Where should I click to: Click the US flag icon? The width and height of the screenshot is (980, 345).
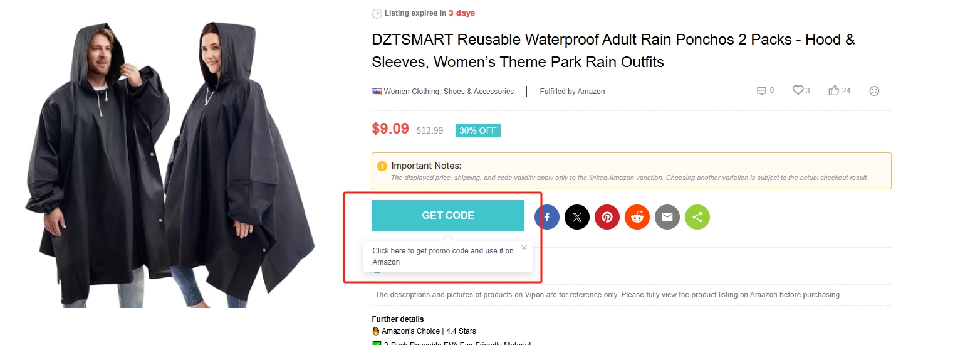click(377, 92)
